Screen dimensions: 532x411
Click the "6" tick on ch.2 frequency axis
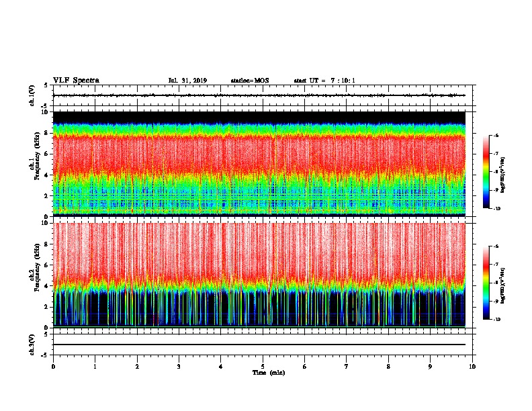(x=46, y=265)
